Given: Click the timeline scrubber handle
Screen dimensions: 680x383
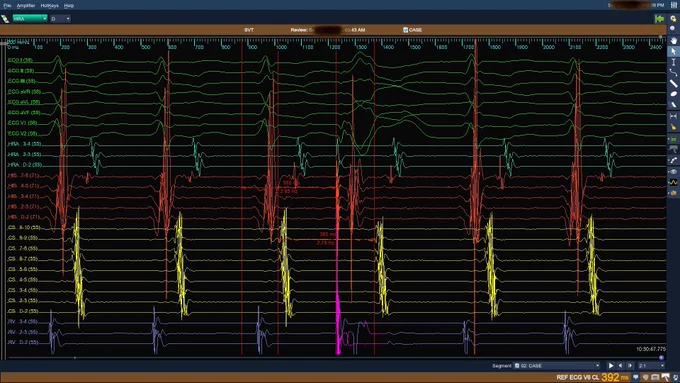Looking at the screenshot, I should [x=661, y=358].
